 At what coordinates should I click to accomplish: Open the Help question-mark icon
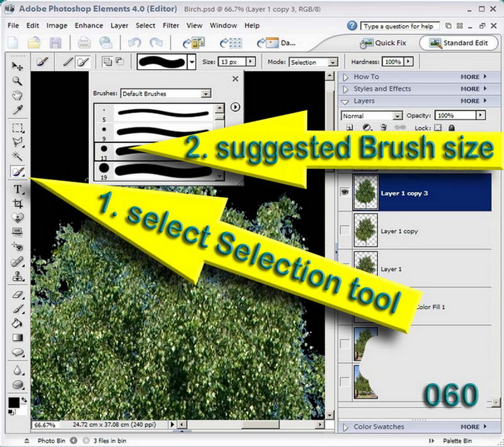pyautogui.click(x=352, y=26)
